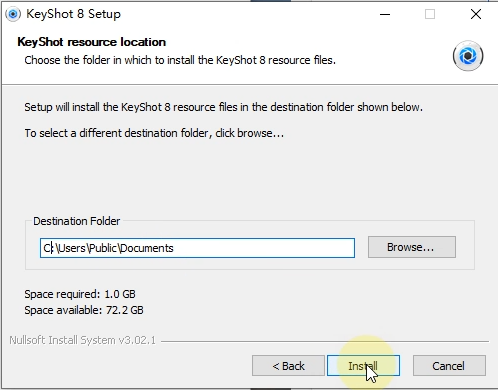Click the Choose the folder subtitle text

pos(180,60)
